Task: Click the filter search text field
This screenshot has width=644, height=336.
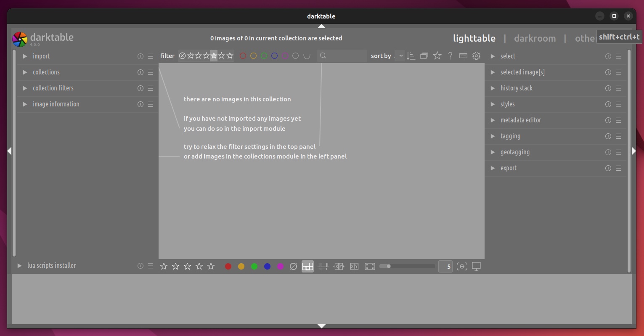Action: pos(345,56)
